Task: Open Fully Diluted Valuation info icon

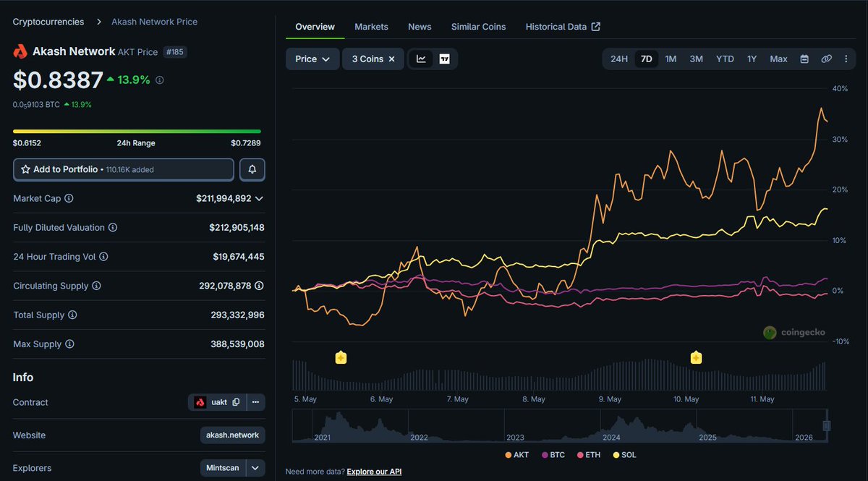Action: (x=113, y=227)
